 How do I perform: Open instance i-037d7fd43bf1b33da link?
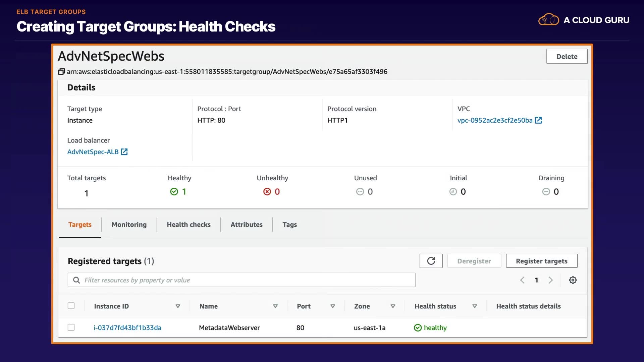(127, 328)
